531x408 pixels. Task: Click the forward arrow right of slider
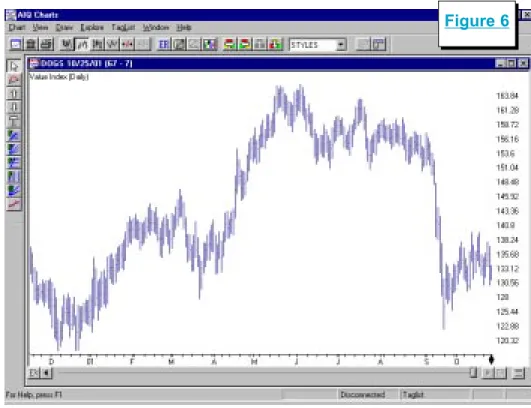(x=488, y=373)
